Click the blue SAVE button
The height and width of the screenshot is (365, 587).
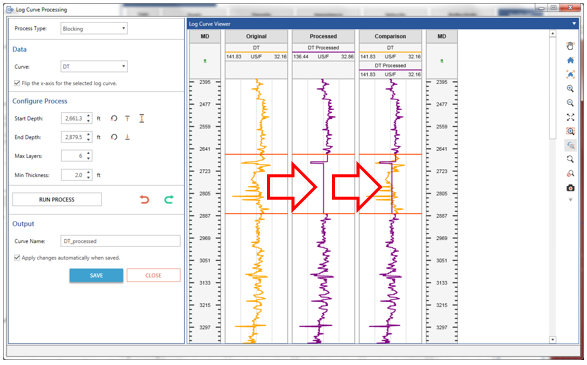[96, 275]
